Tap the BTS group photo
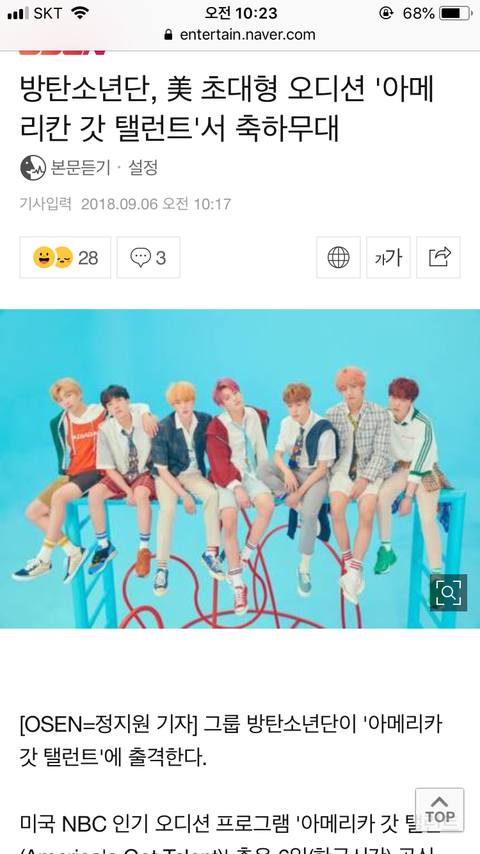This screenshot has height=854, width=480. click(x=240, y=469)
